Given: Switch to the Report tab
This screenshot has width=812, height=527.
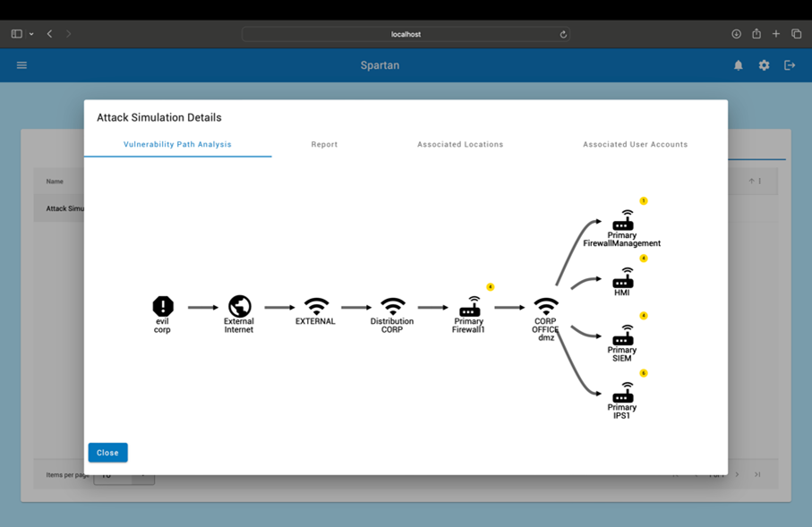Looking at the screenshot, I should 324,144.
